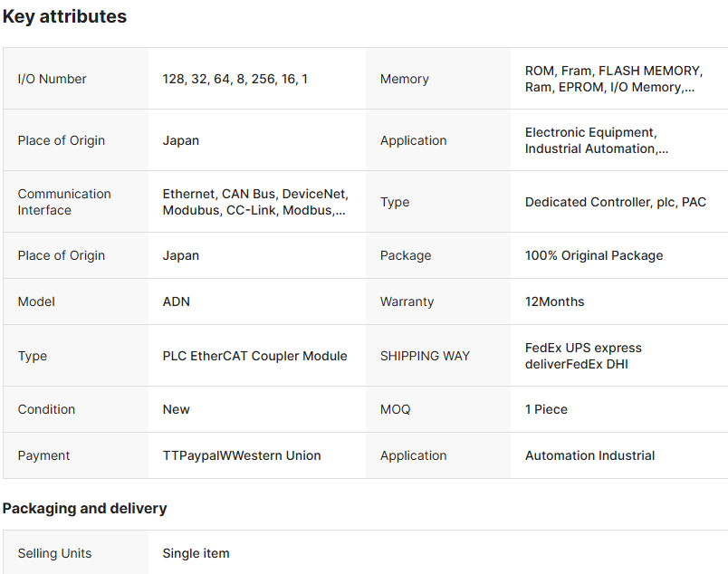The height and width of the screenshot is (574, 728).
Task: Select the "12Months" warranty value
Action: (555, 301)
